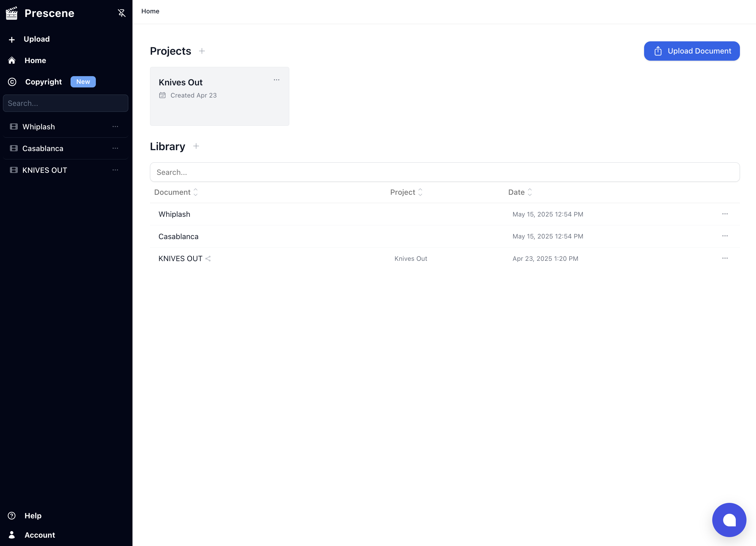Open Help via the question mark icon
756x546 pixels.
point(12,515)
